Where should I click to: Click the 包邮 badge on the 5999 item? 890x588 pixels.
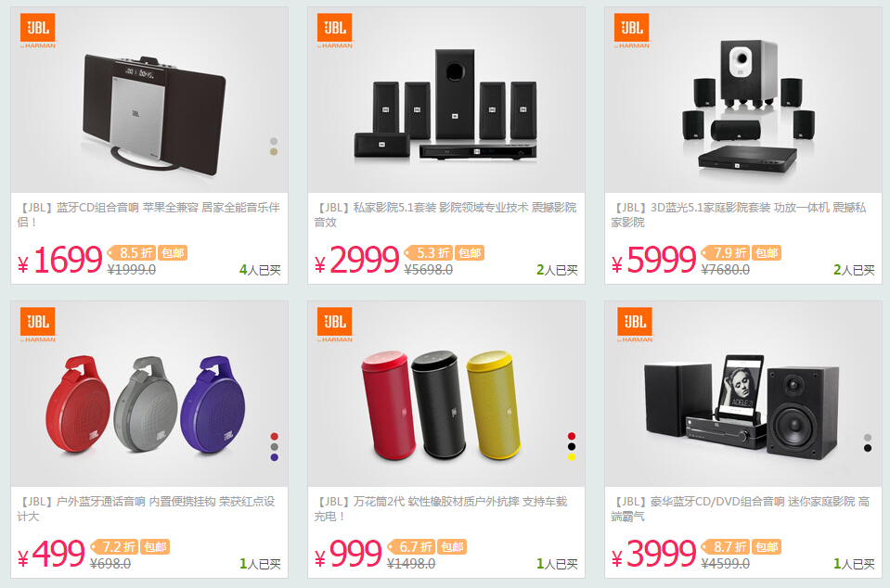click(x=767, y=253)
